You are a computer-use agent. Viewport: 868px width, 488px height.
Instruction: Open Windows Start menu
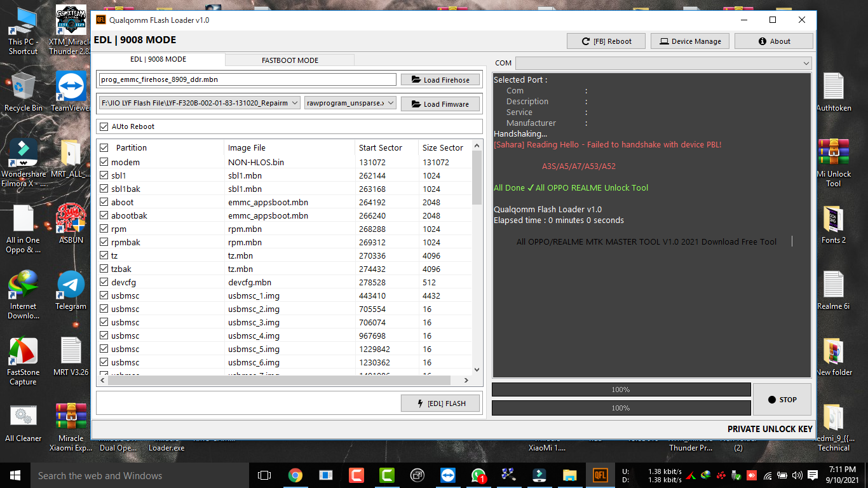[15, 475]
